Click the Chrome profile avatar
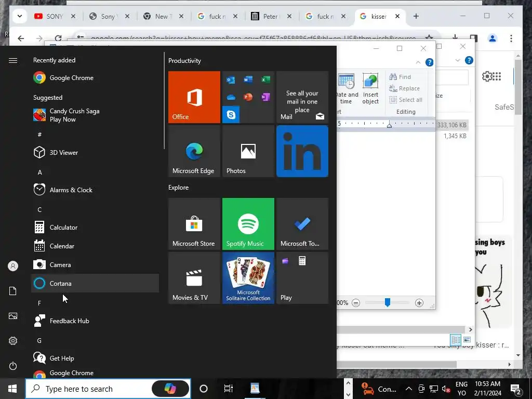 pos(493,38)
